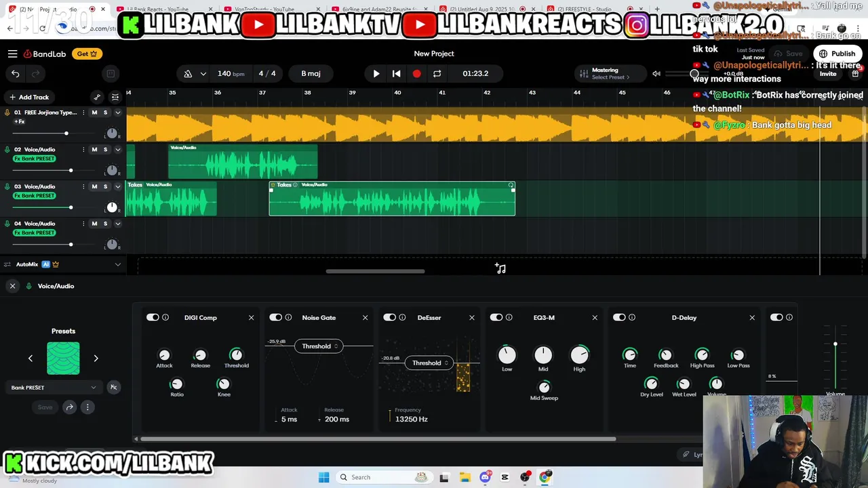Expand track 04 chevron
868x488 pixels.
coord(117,223)
